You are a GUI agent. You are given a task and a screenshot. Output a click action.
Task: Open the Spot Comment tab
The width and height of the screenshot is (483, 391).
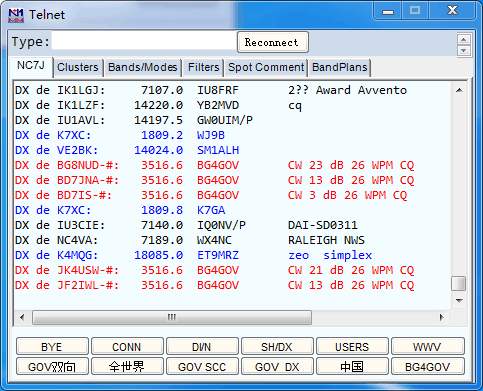(x=266, y=67)
